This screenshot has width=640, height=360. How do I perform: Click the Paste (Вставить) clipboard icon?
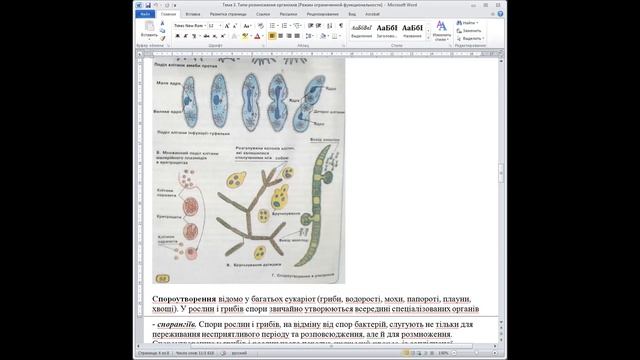tap(149, 26)
